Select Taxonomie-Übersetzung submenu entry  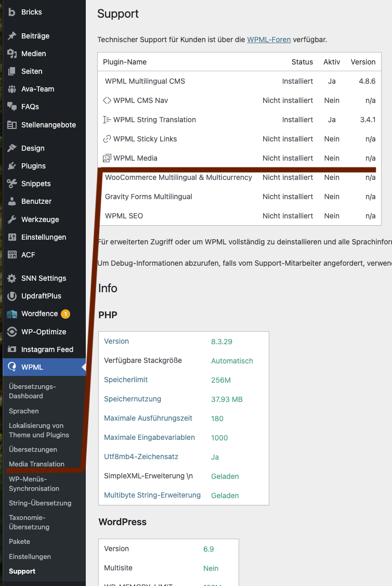[x=29, y=522]
